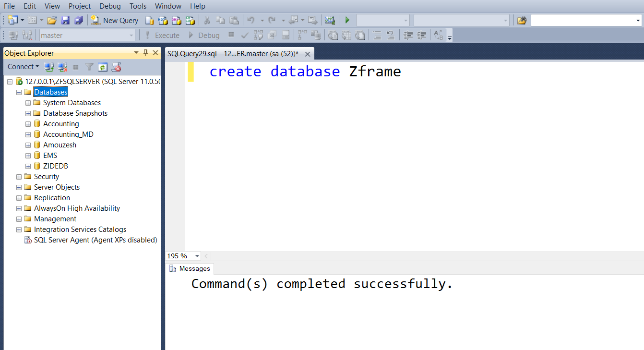Viewport: 644px width, 350px height.
Task: Open the Debug menu
Action: click(110, 6)
